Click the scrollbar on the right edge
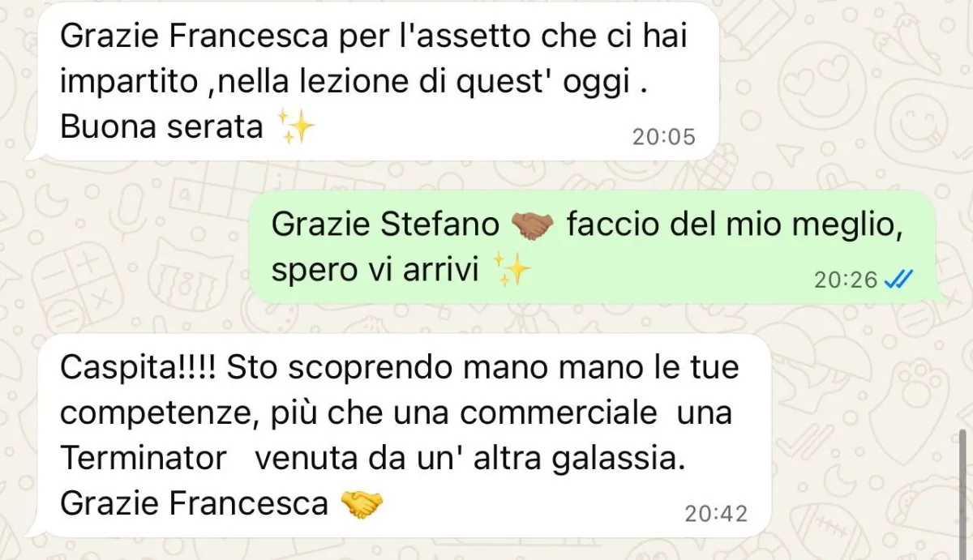This screenshot has width=973, height=560. [x=963, y=486]
